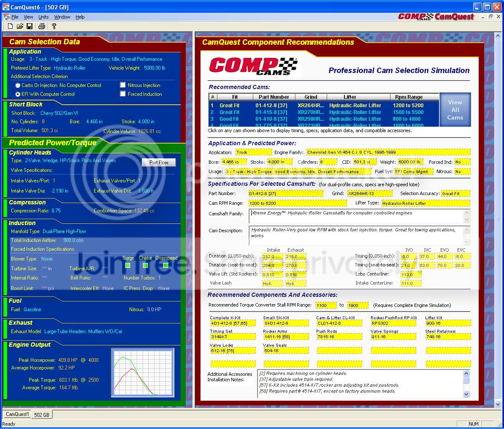Click the Save floppy disk icon
The height and width of the screenshot is (429, 504).
pyautogui.click(x=30, y=26)
